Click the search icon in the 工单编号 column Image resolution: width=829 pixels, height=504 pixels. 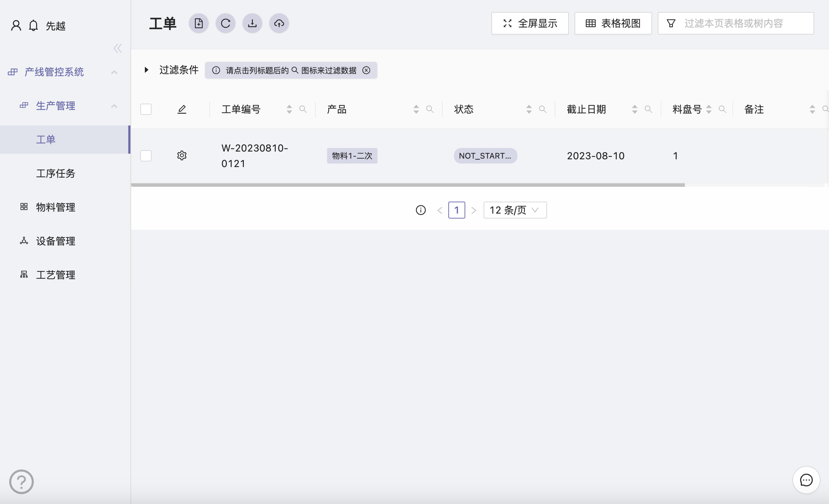click(x=303, y=109)
